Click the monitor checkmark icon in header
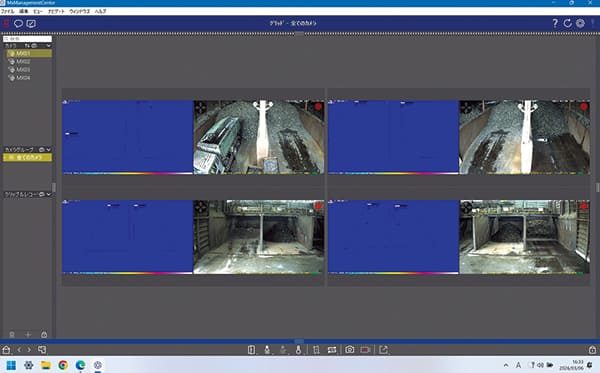This screenshot has height=373, width=600. 31,24
